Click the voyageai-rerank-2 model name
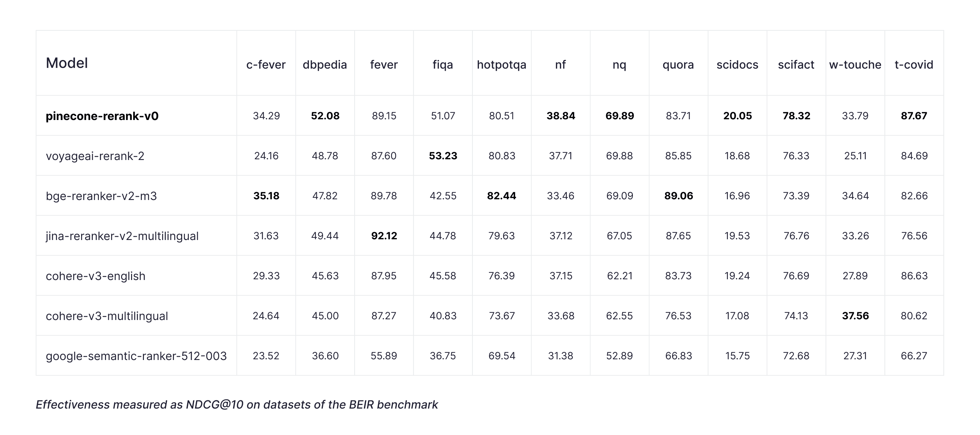980x435 pixels. point(95,156)
